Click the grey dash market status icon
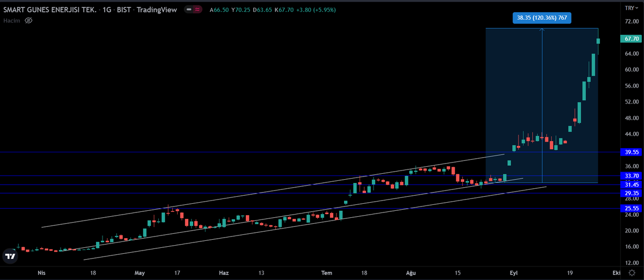The width and height of the screenshot is (644, 280). click(x=188, y=10)
